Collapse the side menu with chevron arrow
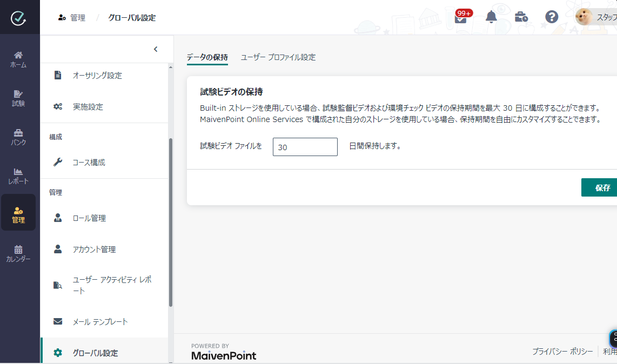Viewport: 617px width, 364px height. [156, 49]
